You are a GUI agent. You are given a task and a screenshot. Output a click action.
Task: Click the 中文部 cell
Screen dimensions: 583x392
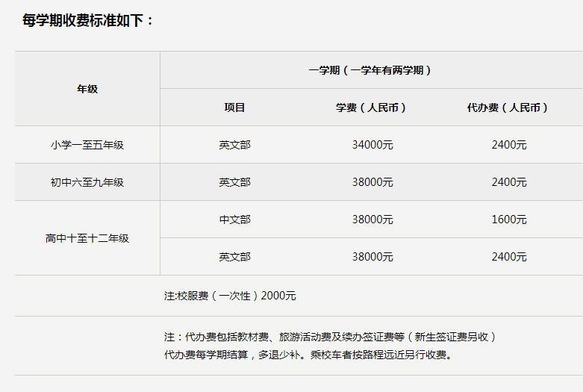pos(234,220)
